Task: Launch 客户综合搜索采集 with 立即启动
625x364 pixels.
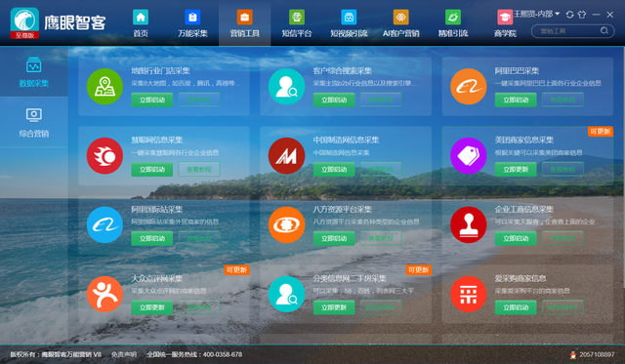Action: [x=334, y=100]
